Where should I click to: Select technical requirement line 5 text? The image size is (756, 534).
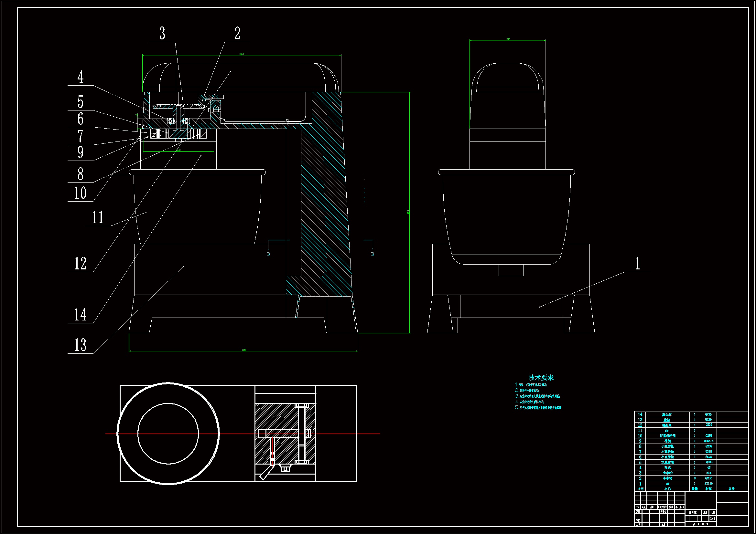[538, 407]
